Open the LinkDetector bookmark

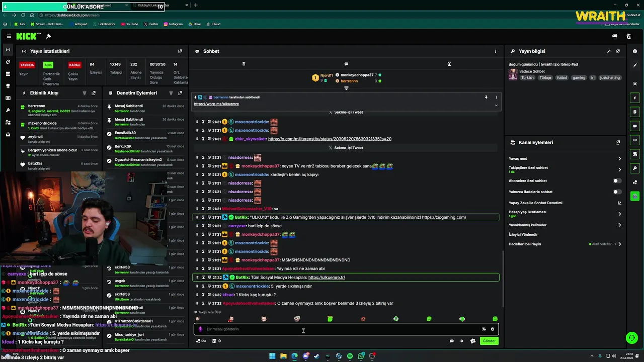click(x=104, y=24)
